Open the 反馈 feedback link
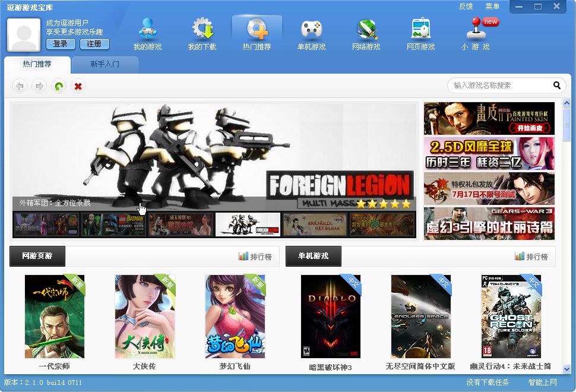Screen dimensions: 576x392 point(466,7)
